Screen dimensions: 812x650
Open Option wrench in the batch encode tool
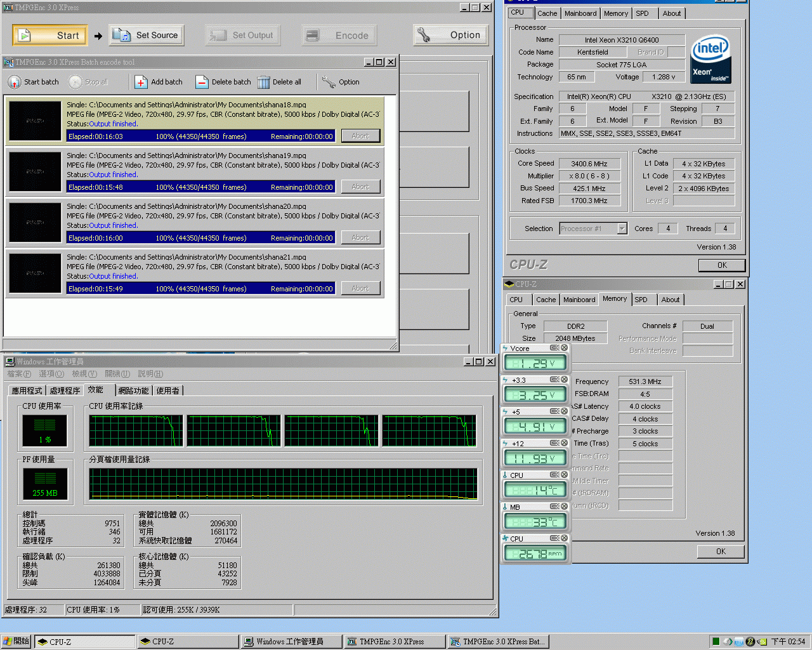pyautogui.click(x=329, y=82)
